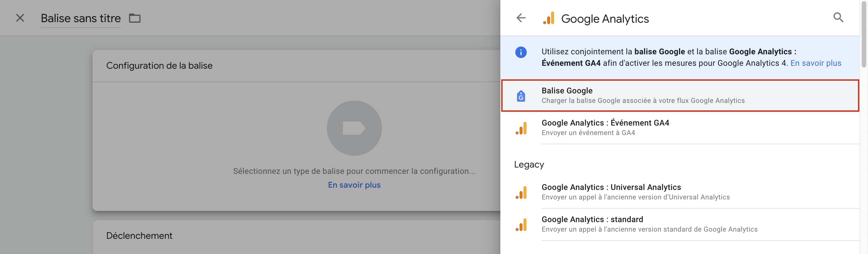Select the Balise Google tag type

(x=642, y=95)
